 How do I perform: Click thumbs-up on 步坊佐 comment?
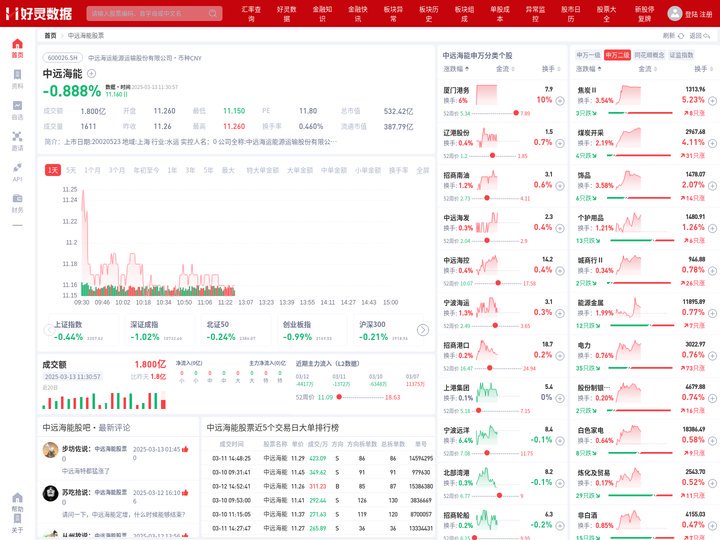pyautogui.click(x=185, y=449)
